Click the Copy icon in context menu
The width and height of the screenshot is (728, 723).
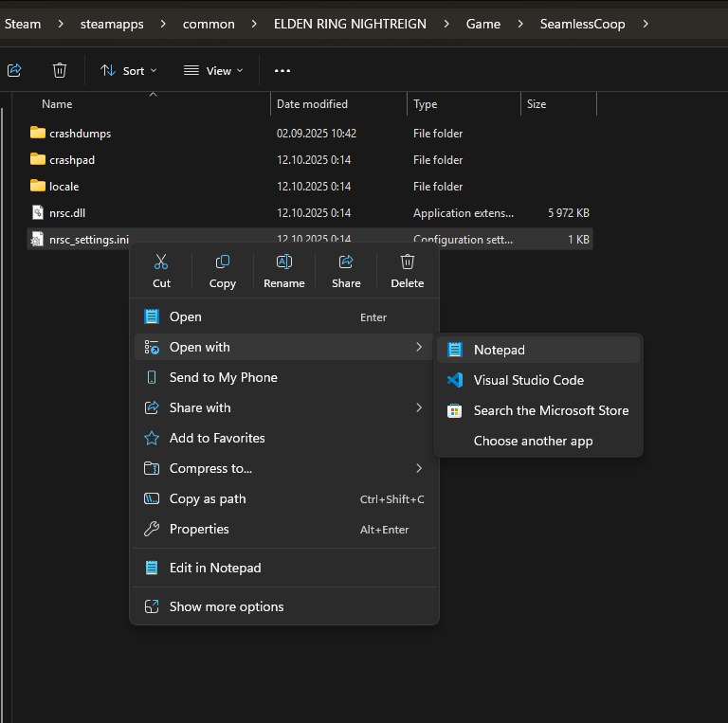click(222, 262)
